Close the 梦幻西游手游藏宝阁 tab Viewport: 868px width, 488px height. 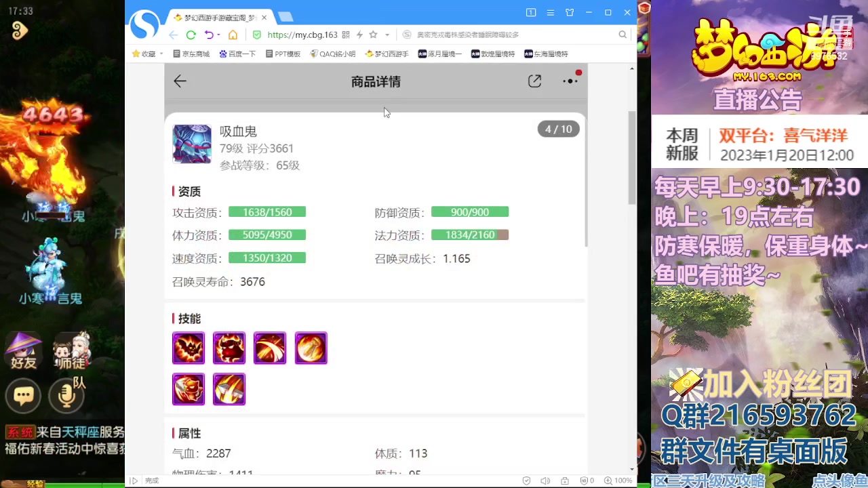[x=264, y=17]
